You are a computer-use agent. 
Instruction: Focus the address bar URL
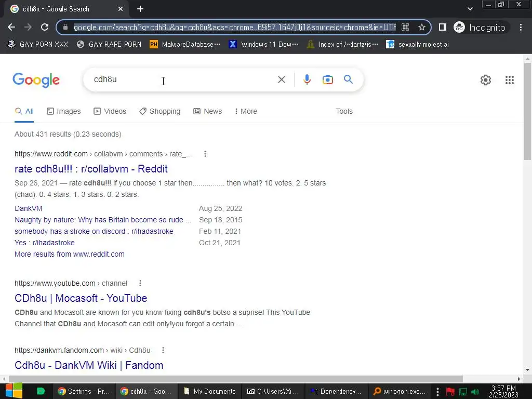(235, 27)
